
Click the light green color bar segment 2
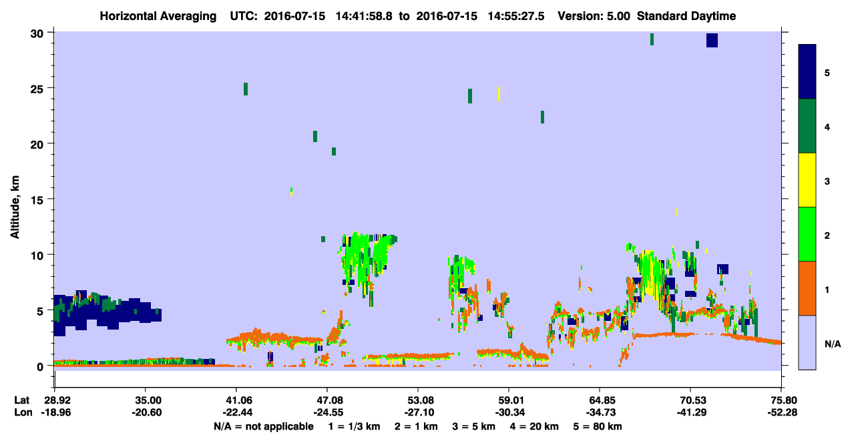pyautogui.click(x=807, y=234)
